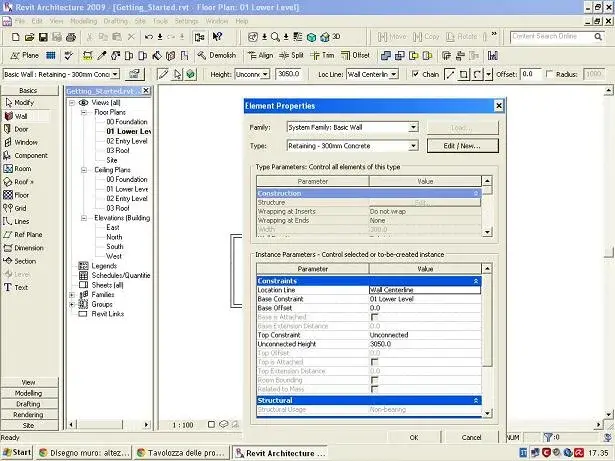This screenshot has height=461, width=615.
Task: Click the Edit / New... button
Action: click(463, 146)
